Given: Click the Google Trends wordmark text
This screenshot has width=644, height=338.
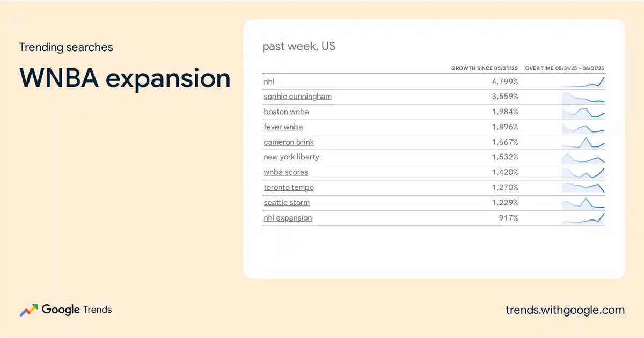Looking at the screenshot, I should click(77, 310).
